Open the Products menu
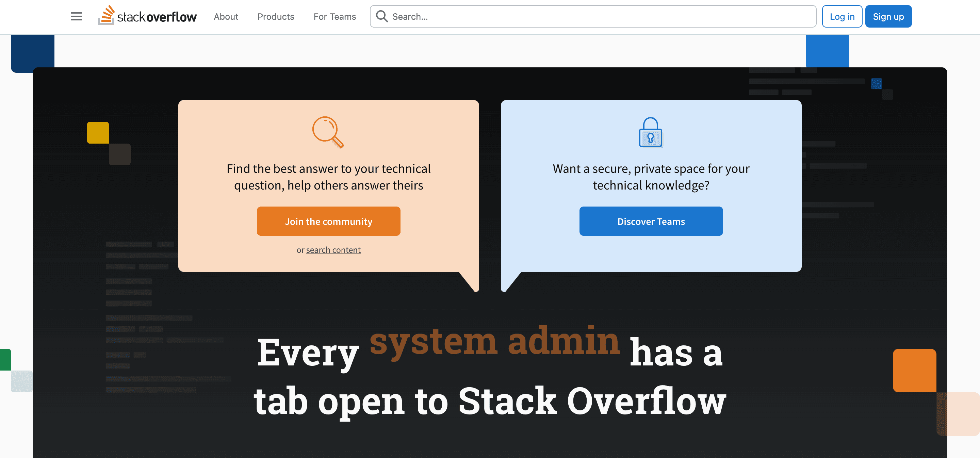The width and height of the screenshot is (980, 458). [275, 16]
